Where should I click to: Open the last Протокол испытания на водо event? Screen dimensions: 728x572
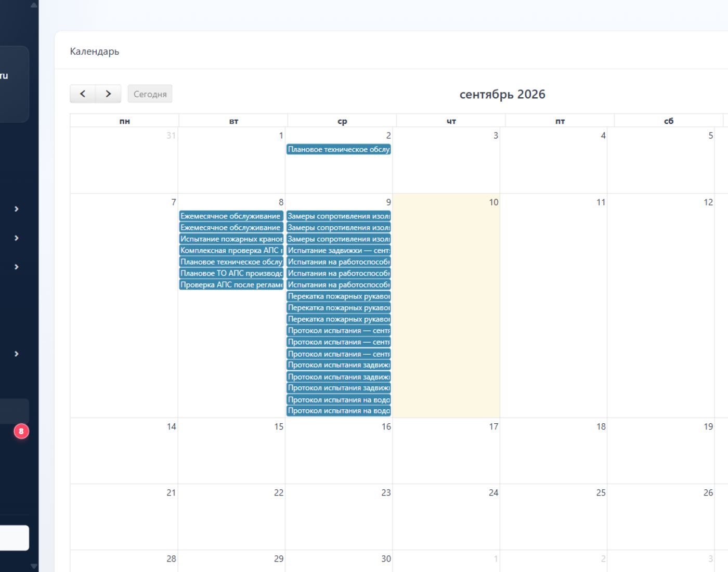(x=339, y=411)
